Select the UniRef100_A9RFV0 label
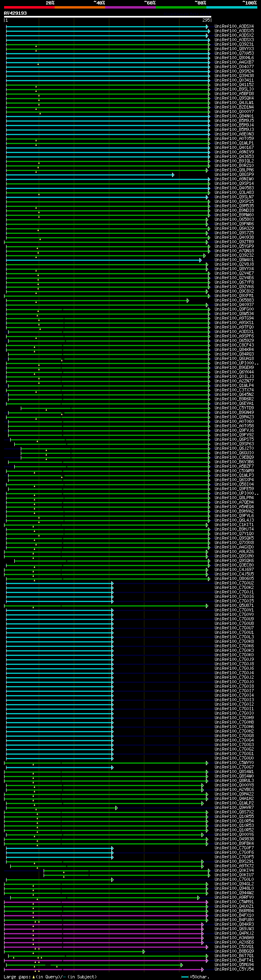Viewport: 261px width, 980px height. tap(234, 898)
